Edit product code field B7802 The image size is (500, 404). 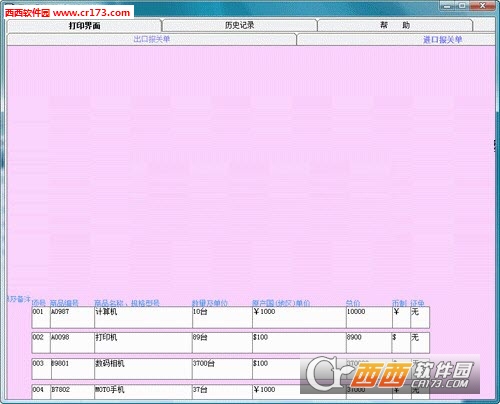(72, 392)
